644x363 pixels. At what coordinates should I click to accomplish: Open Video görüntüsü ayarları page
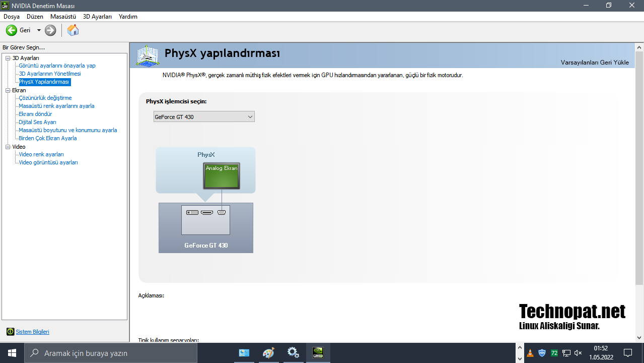point(48,162)
